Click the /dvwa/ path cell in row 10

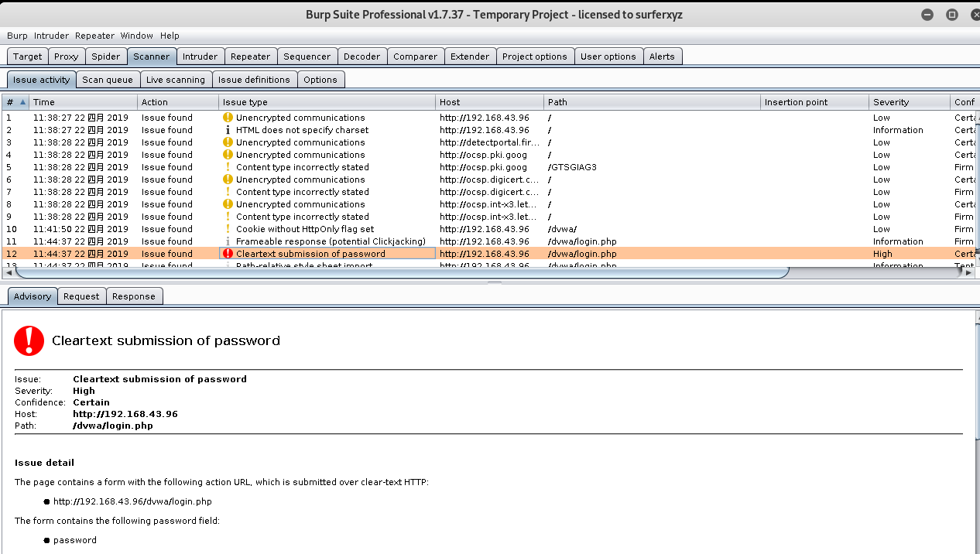click(652, 229)
